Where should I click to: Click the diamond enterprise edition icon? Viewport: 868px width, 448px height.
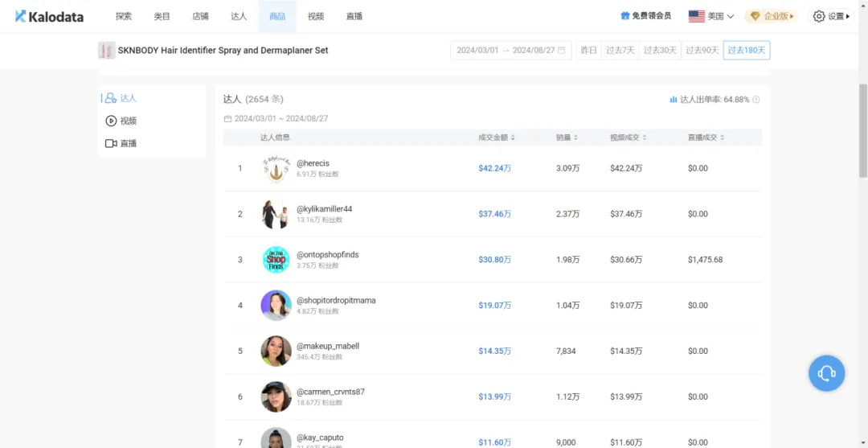pos(755,17)
